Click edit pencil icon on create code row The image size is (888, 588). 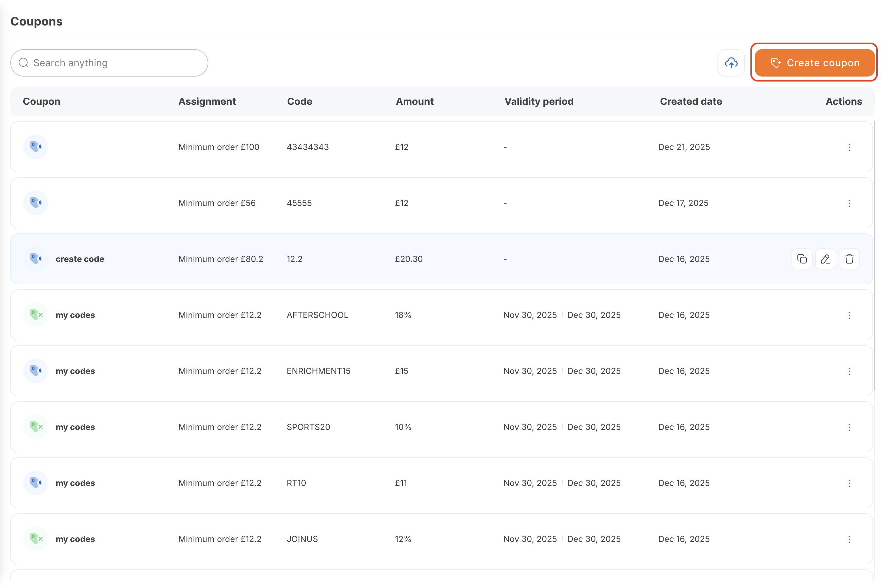(x=825, y=259)
